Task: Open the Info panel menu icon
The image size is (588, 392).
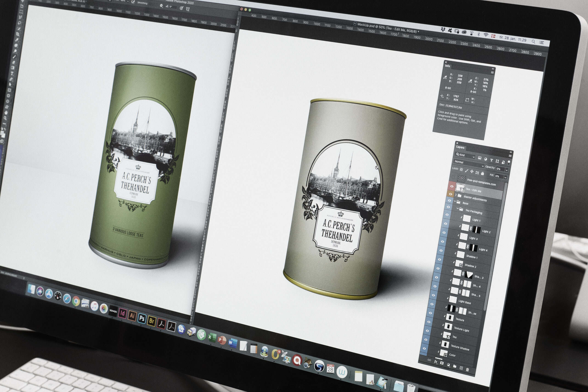Action: [492, 73]
